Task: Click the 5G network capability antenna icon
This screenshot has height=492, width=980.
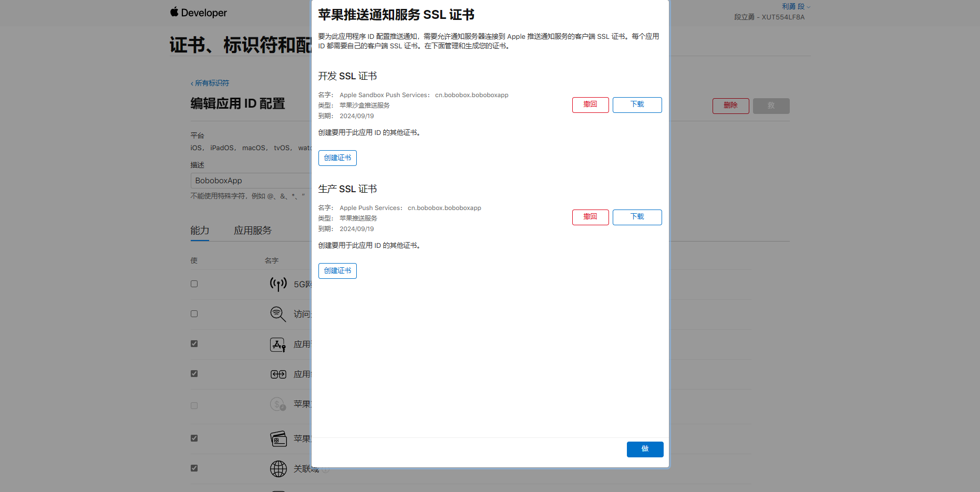Action: coord(278,284)
